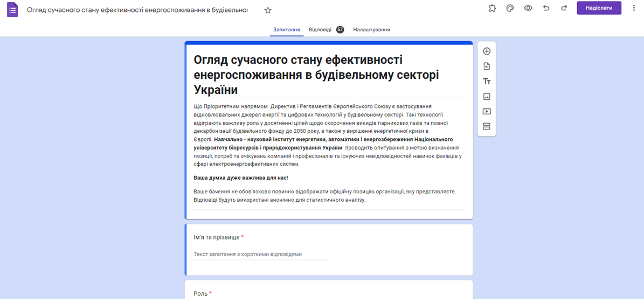This screenshot has width=644, height=299.
Task: Add a new question
Action: 487,51
